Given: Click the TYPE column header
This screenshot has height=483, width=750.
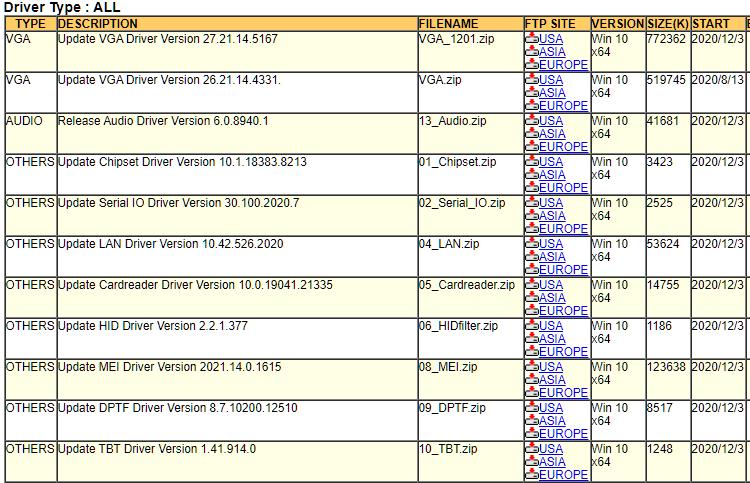Looking at the screenshot, I should (x=30, y=24).
